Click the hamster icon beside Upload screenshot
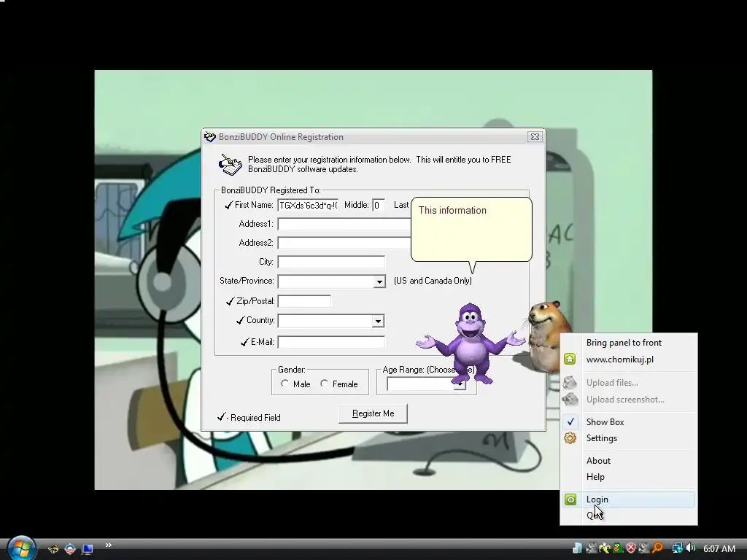Viewport: 747px width, 560px height. click(x=570, y=399)
